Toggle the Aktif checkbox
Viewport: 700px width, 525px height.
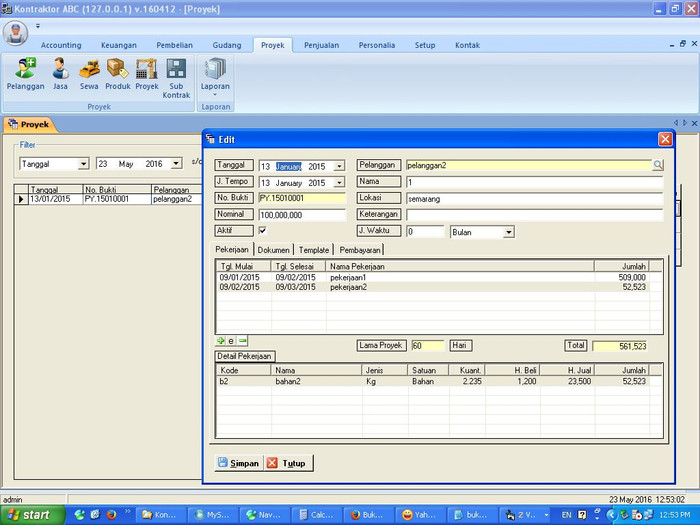[263, 231]
